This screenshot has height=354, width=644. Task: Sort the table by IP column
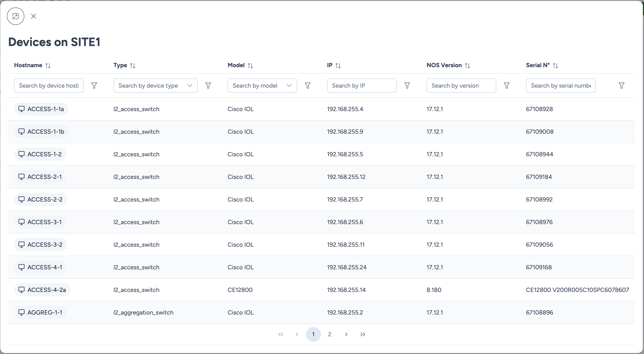click(x=338, y=65)
